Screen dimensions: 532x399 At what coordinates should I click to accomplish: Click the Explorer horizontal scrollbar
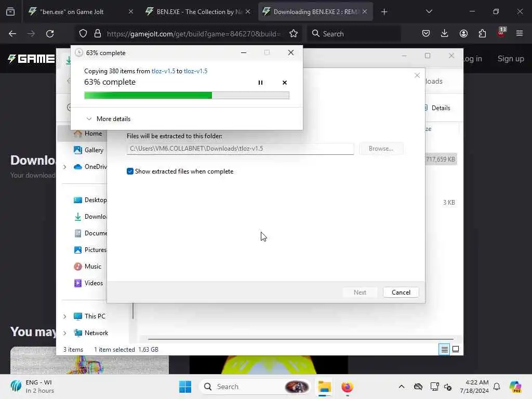click(x=300, y=339)
